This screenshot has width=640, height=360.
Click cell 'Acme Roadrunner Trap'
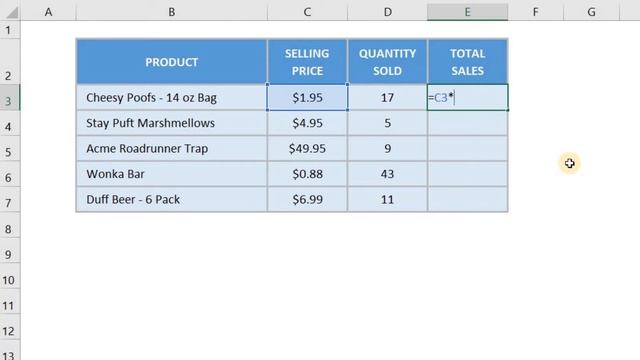click(171, 149)
